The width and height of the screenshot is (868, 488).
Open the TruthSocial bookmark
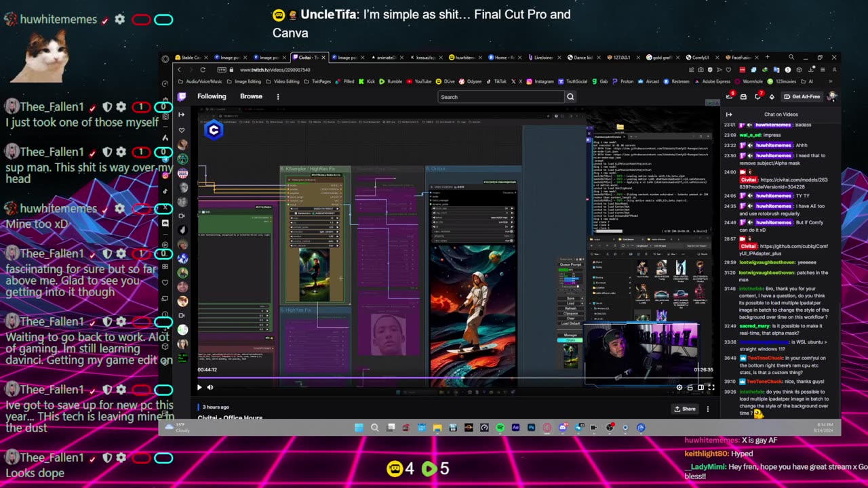(573, 81)
